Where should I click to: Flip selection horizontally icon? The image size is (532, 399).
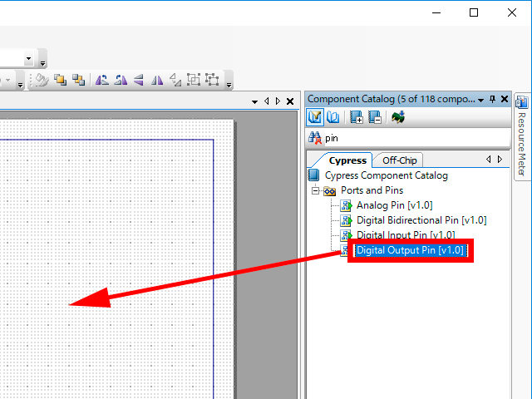point(157,80)
